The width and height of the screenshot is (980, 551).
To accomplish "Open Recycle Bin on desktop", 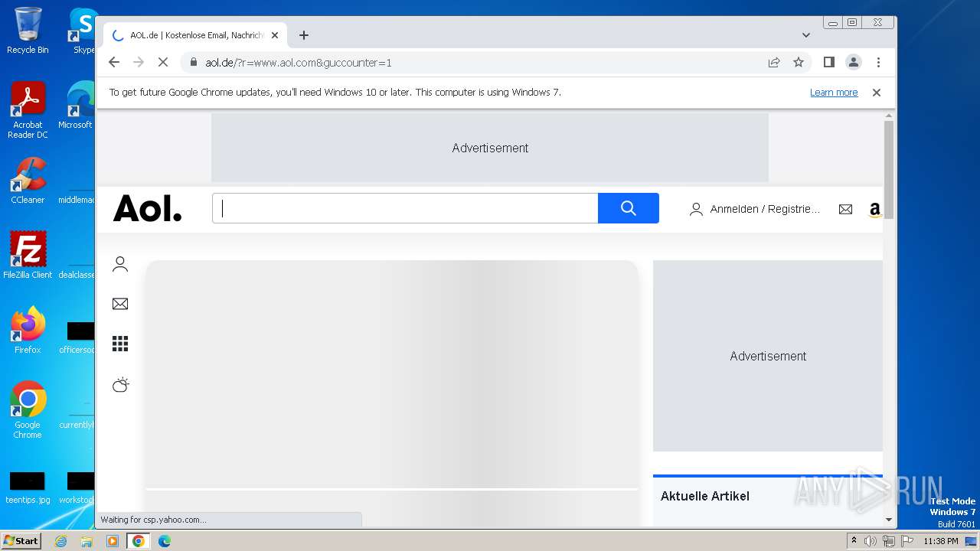I will 28,31.
